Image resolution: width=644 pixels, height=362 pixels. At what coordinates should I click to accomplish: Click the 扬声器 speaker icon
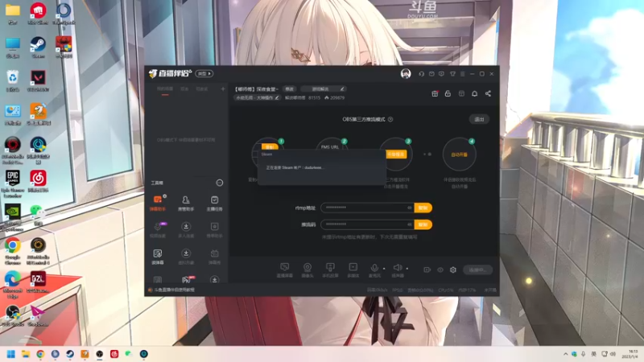(398, 268)
